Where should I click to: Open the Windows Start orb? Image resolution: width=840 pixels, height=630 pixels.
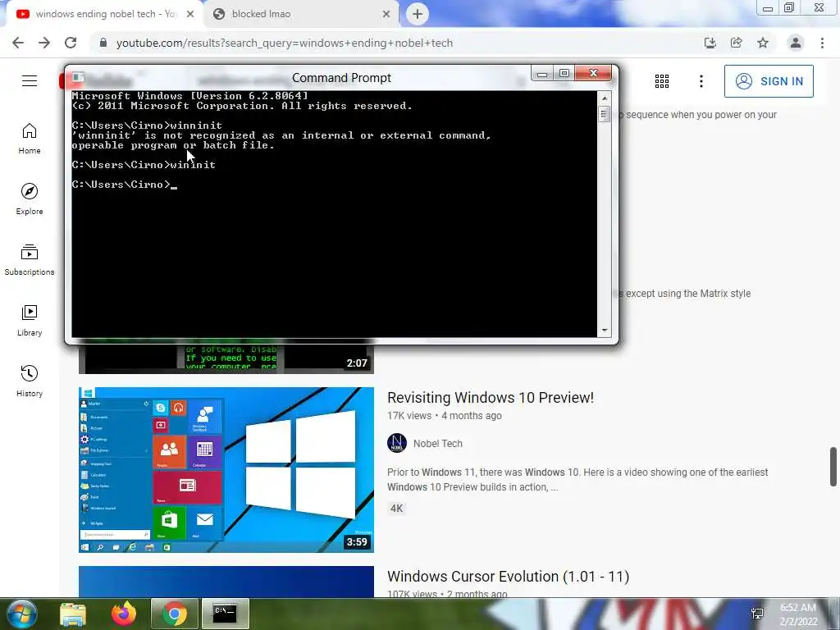21,614
